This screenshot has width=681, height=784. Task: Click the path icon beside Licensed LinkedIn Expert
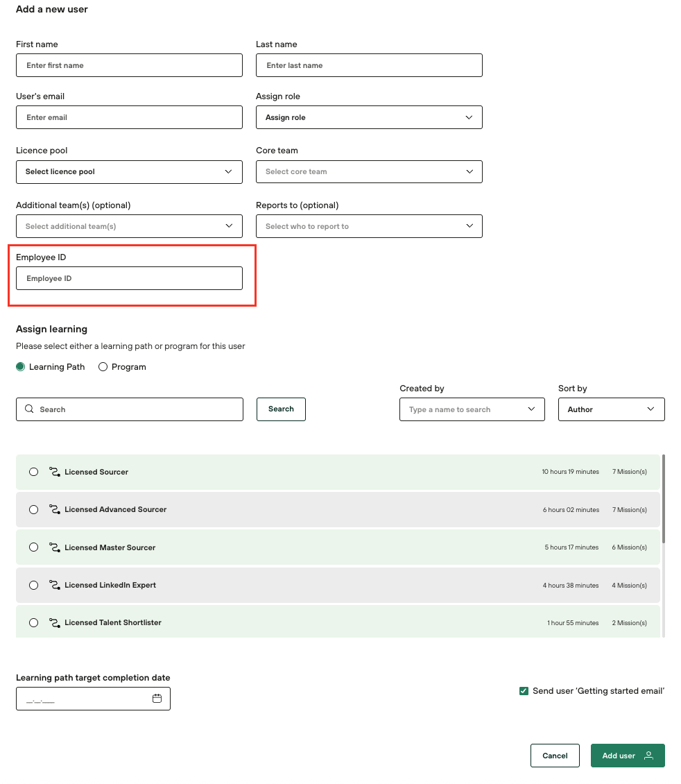click(x=54, y=585)
